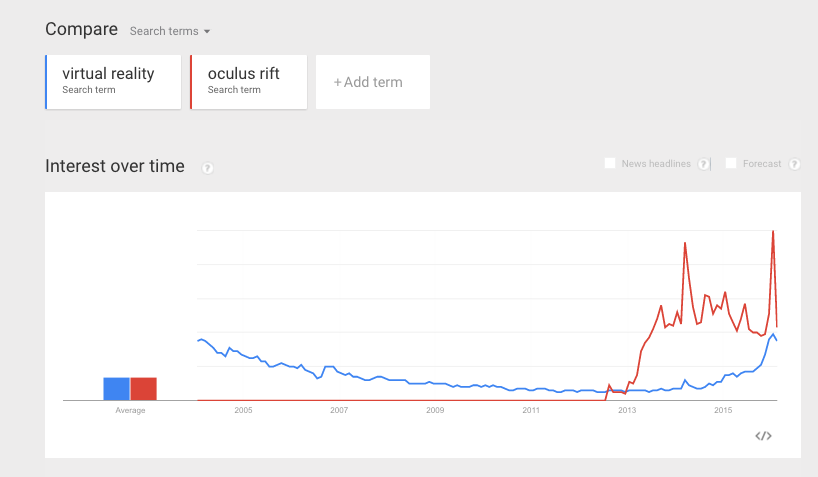Open the Search terms dropdown
The height and width of the screenshot is (477, 818).
point(170,31)
